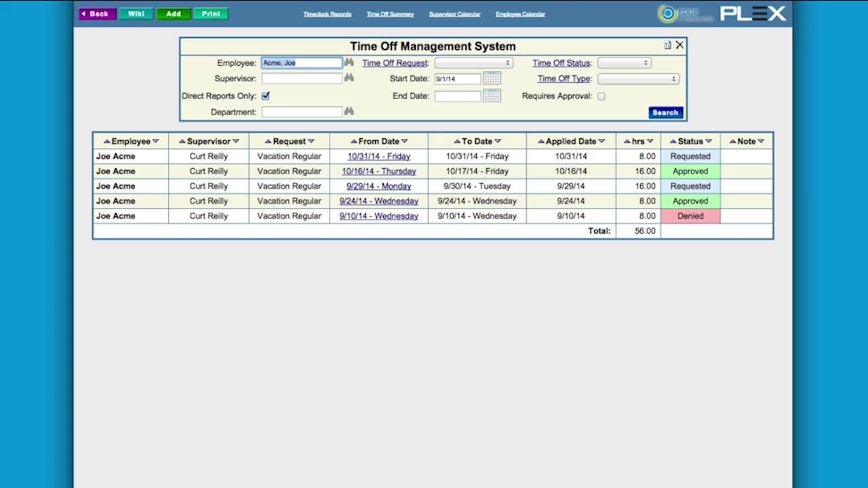Sort Note column descending

761,141
